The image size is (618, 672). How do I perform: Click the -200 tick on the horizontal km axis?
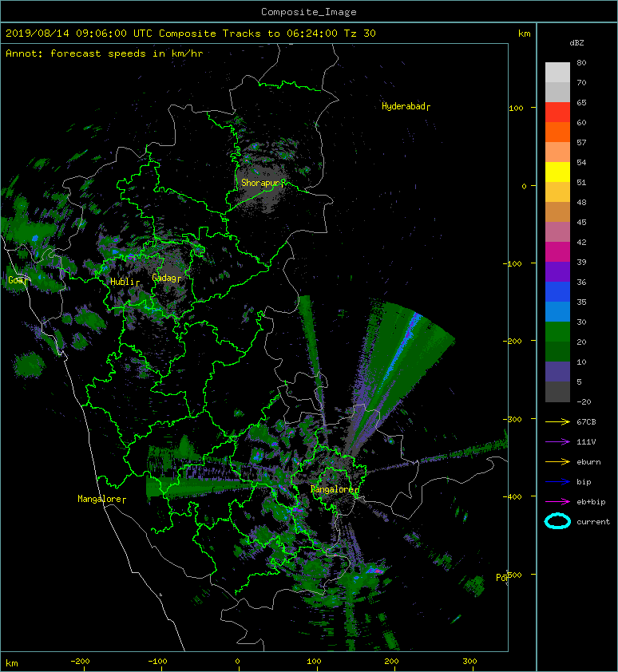[80, 662]
